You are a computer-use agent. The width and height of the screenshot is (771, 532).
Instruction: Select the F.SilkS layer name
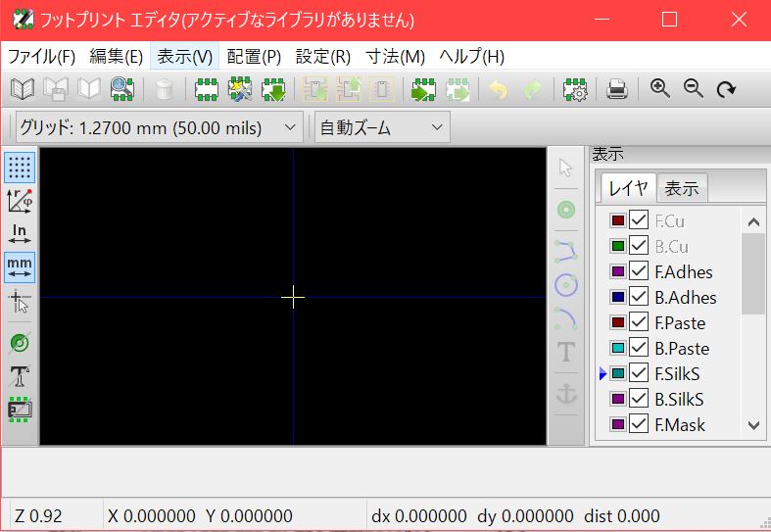coord(677,373)
